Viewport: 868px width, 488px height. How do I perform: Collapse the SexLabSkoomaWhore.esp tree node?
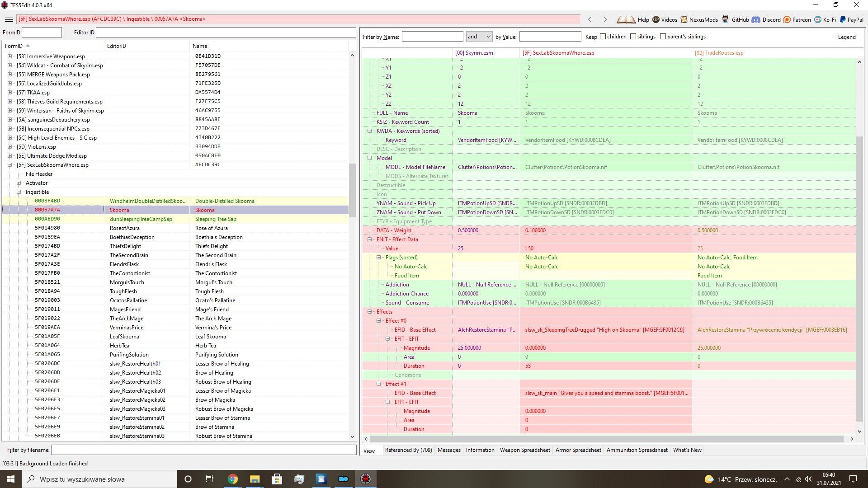[x=10, y=165]
